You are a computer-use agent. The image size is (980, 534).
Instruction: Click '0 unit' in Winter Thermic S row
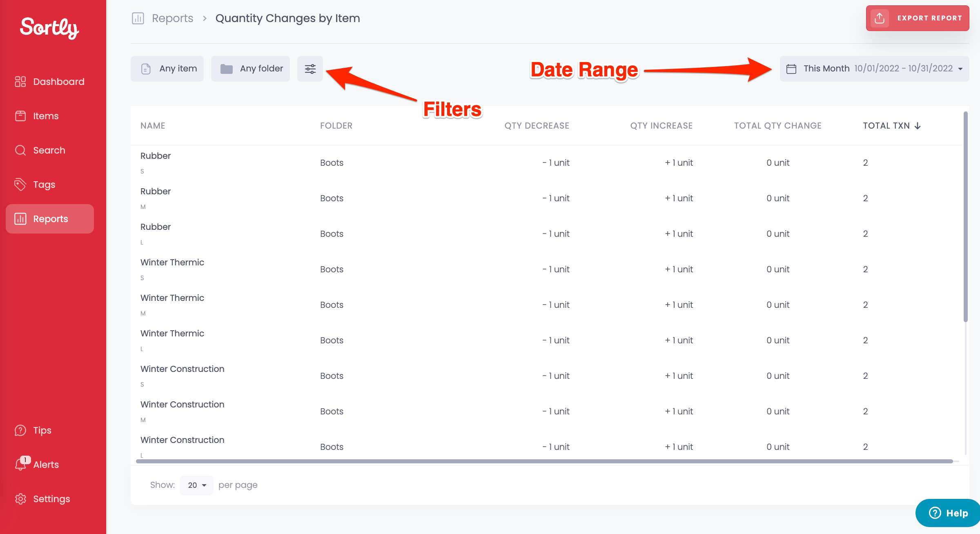(778, 269)
